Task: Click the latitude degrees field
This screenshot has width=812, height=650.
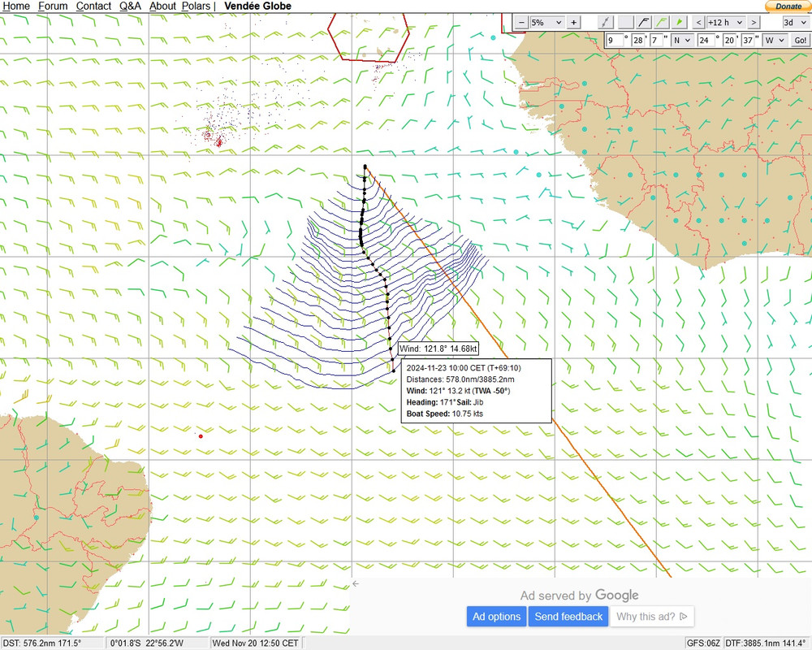Action: tap(615, 40)
